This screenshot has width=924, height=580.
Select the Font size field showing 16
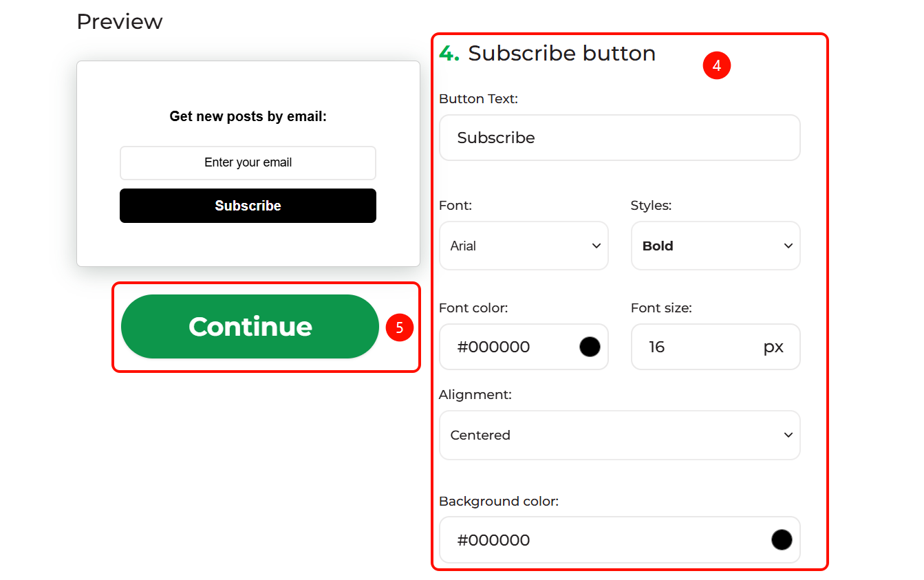pyautogui.click(x=716, y=347)
